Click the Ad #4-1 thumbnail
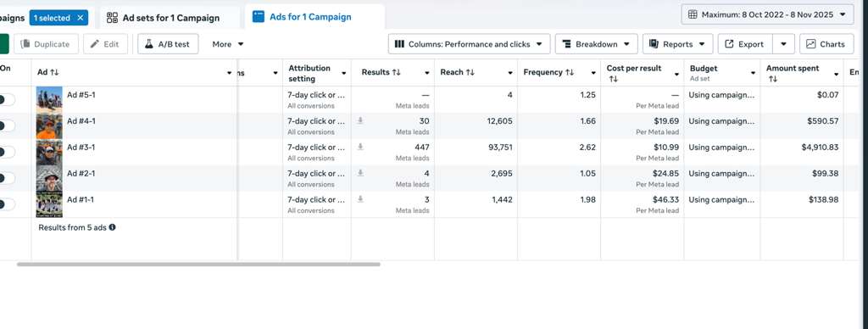The image size is (868, 329). click(x=49, y=125)
